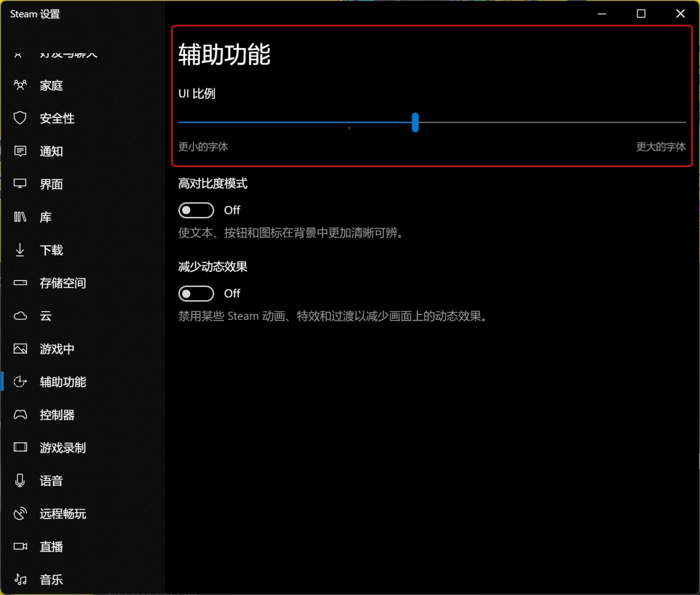This screenshot has height=595, width=700.
Task: Click the Notifications message icon
Action: point(20,151)
